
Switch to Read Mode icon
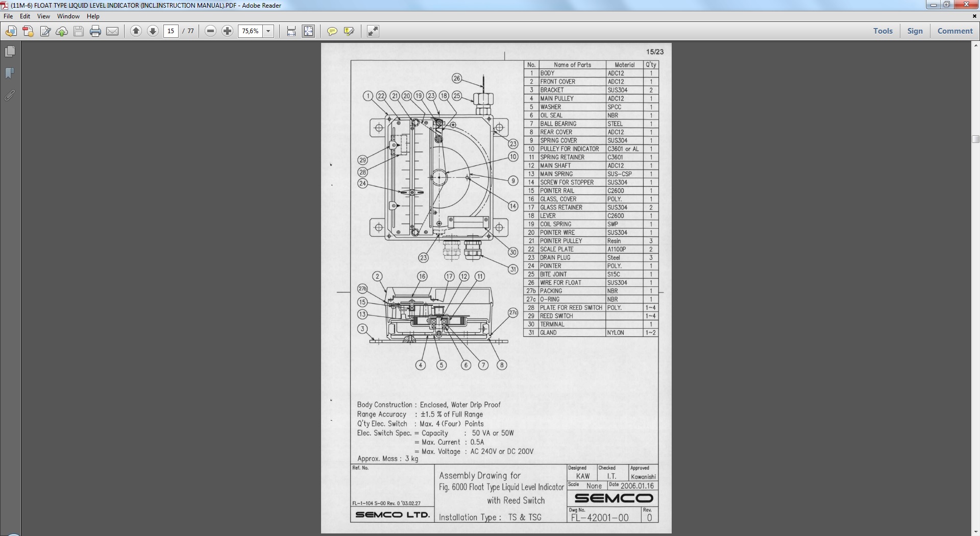(373, 31)
